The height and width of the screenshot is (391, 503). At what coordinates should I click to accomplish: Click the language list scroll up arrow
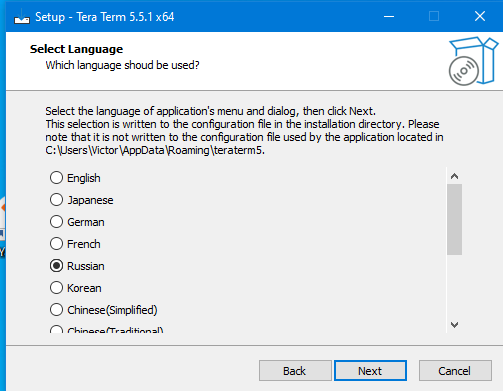(x=454, y=176)
